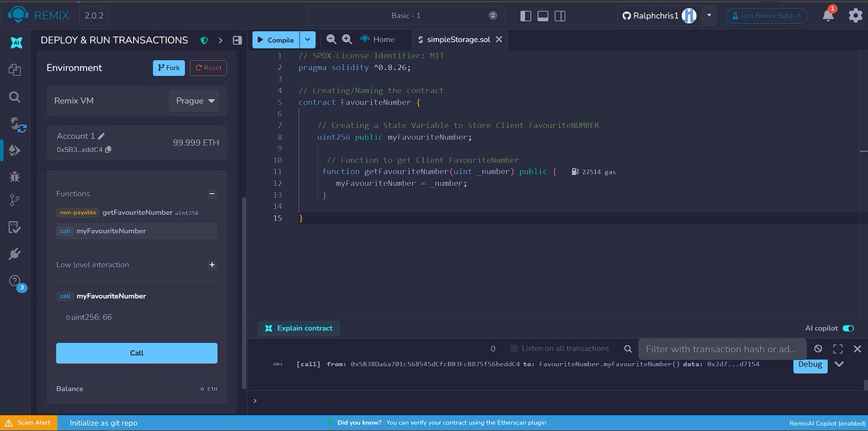Click the panel pin icon beside the header arrow
This screenshot has width=868, height=431.
(237, 40)
